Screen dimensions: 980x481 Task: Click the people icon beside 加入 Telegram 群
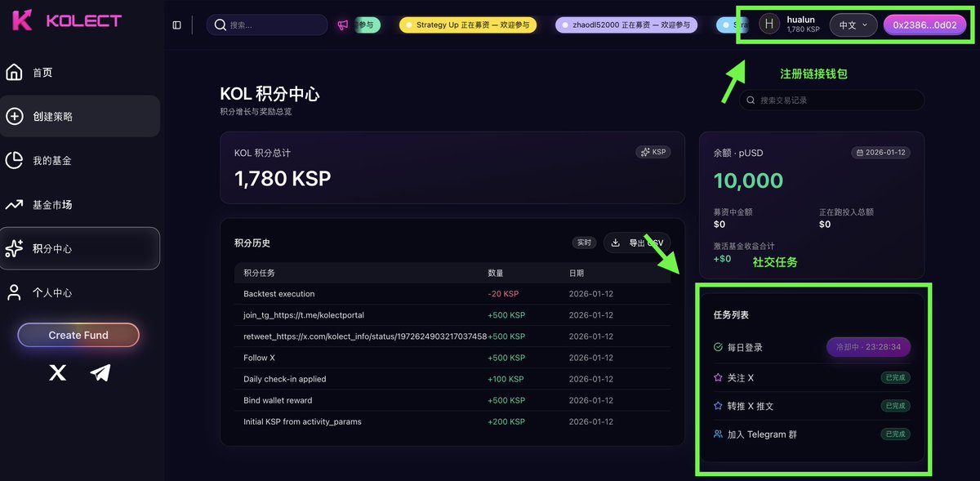point(718,434)
